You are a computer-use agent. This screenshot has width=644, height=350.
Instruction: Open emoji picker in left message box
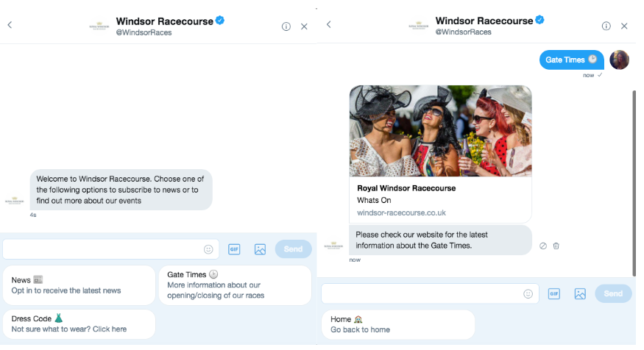coord(208,249)
